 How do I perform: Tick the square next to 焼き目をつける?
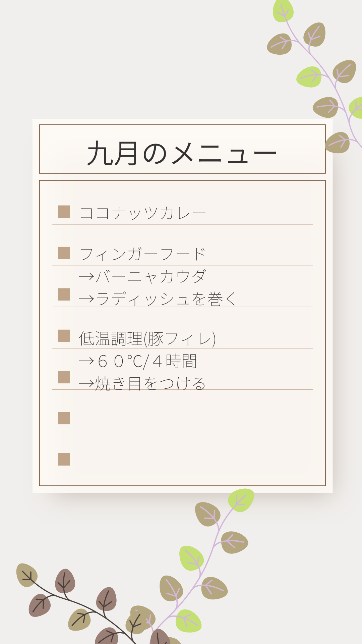64,377
